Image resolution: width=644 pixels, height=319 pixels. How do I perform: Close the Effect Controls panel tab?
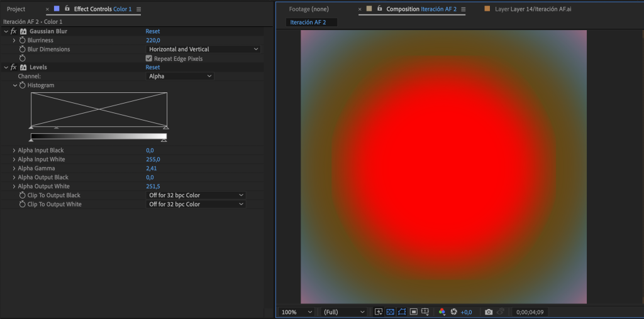point(47,9)
